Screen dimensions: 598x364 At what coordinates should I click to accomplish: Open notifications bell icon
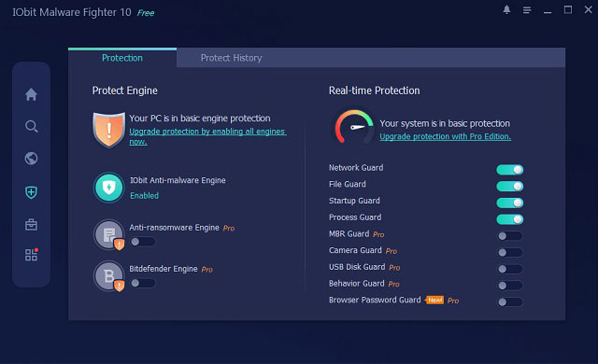[506, 10]
